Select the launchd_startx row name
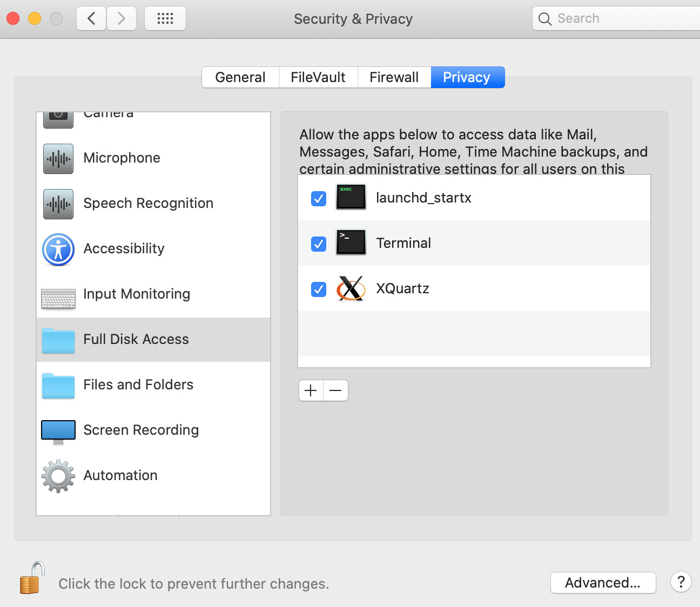The image size is (700, 607). point(423,198)
